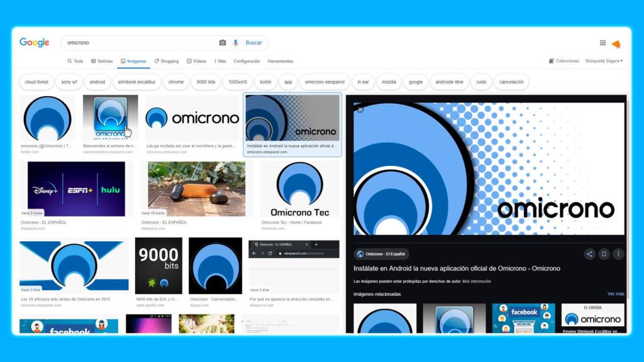Select the 'slimbook excalibur' filter chip

(136, 82)
